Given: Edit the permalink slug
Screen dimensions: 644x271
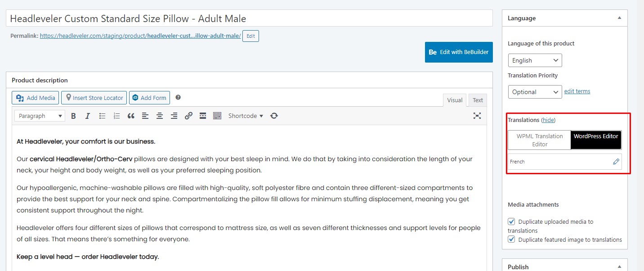Looking at the screenshot, I should (x=250, y=36).
